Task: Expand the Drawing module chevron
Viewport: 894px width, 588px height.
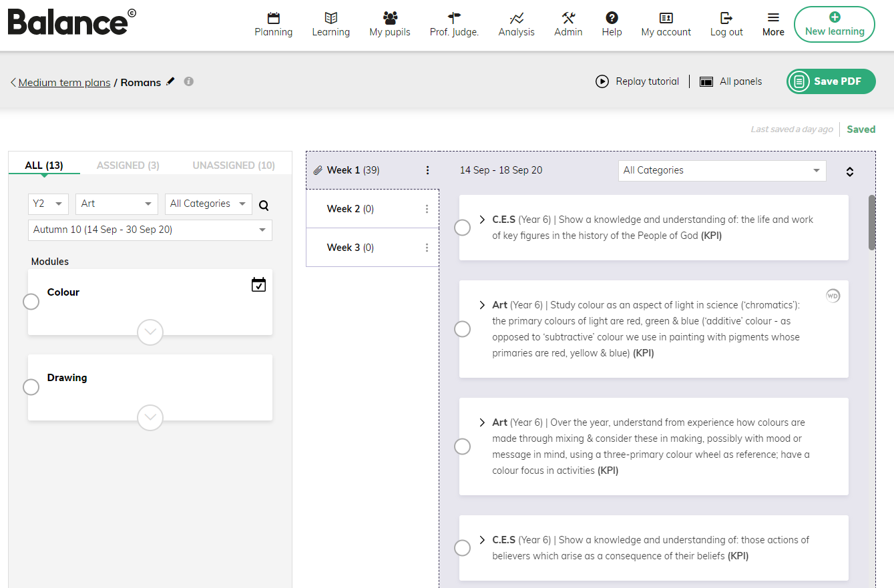Action: point(150,418)
